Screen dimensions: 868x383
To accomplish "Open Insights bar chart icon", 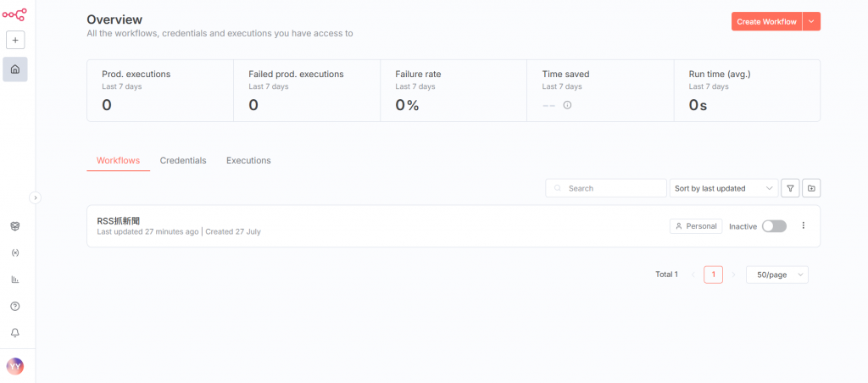I will tap(15, 280).
